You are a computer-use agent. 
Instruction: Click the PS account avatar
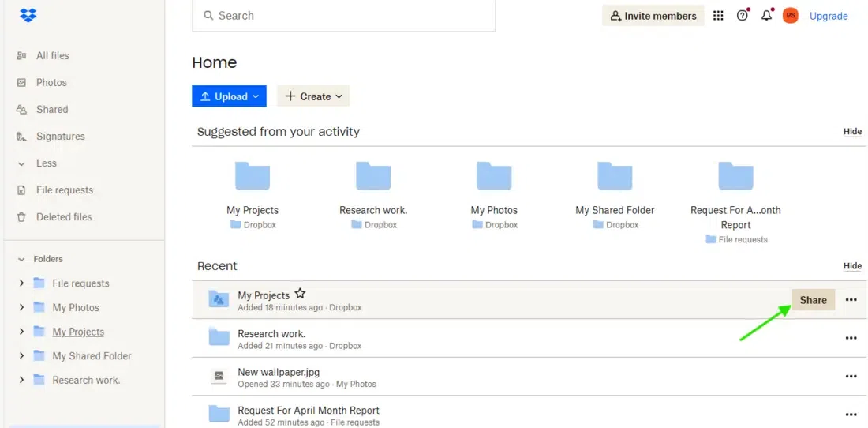[x=790, y=16]
